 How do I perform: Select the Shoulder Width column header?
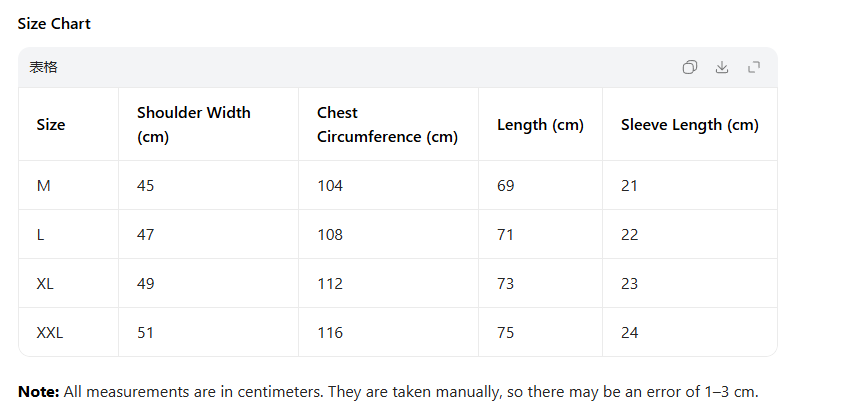194,124
